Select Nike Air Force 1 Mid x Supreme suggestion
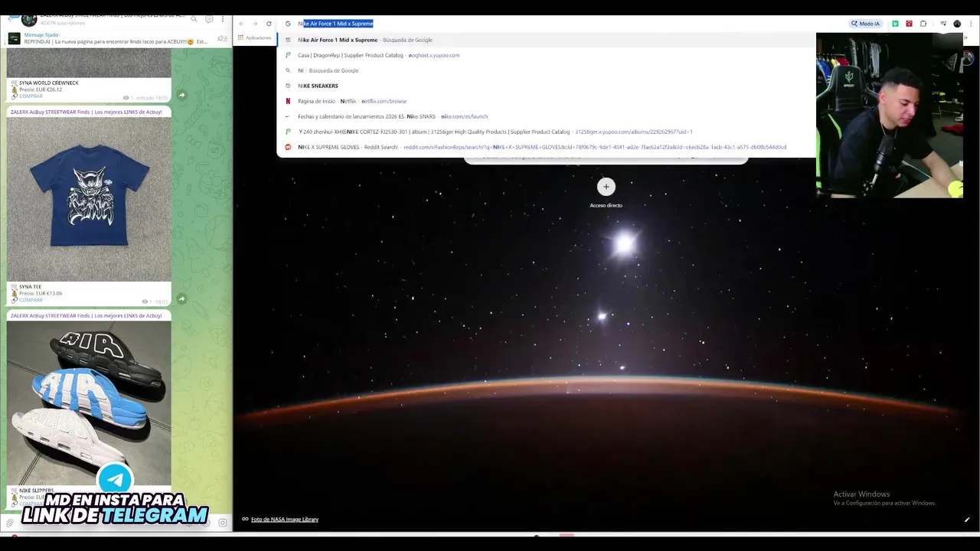This screenshot has width=980, height=551. 547,40
